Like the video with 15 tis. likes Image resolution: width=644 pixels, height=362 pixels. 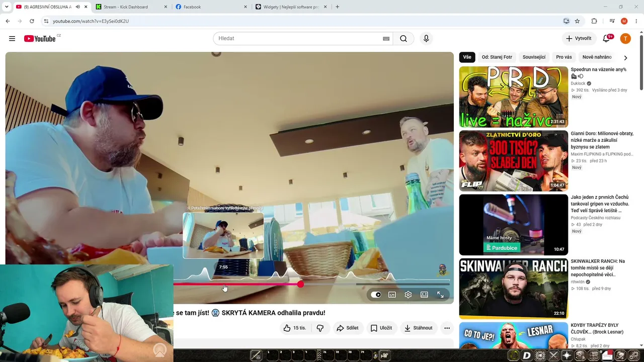[294, 328]
